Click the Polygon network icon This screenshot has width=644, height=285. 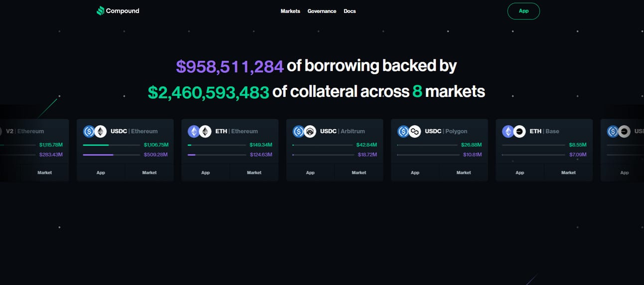pyautogui.click(x=415, y=131)
